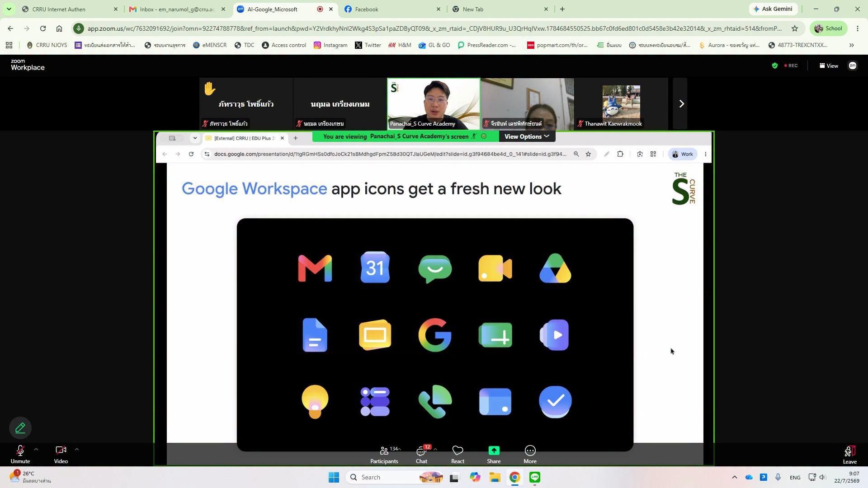The width and height of the screenshot is (868, 488).
Task: Open the H&M bookmark
Action: click(x=400, y=45)
